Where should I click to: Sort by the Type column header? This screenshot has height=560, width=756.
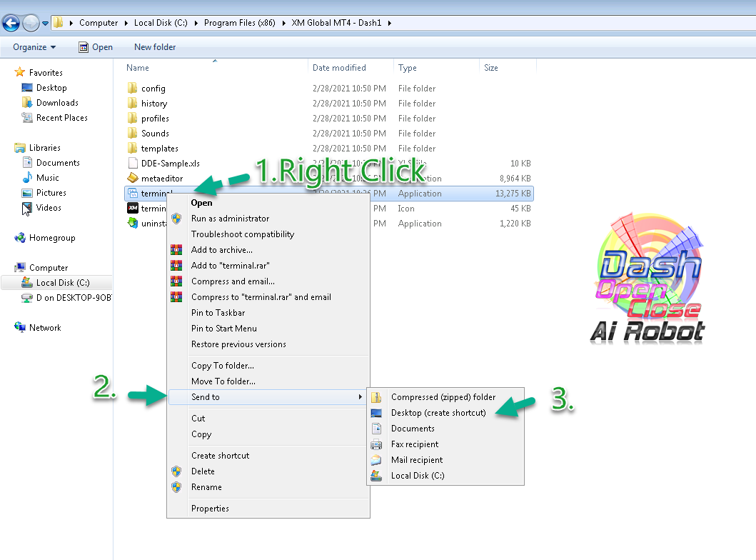[408, 68]
